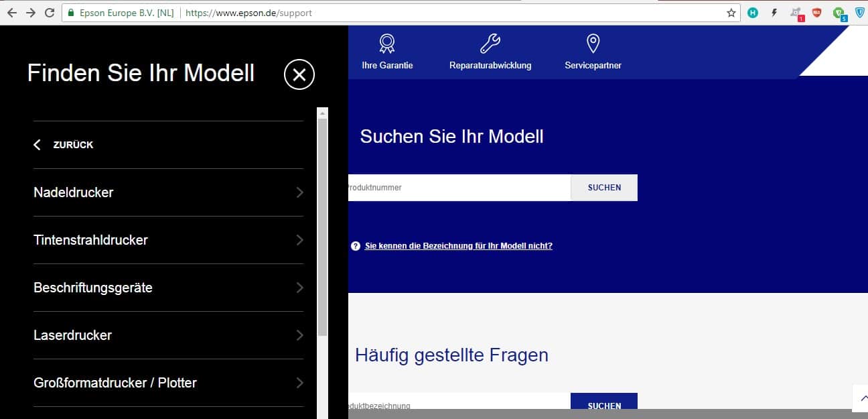868x419 pixels.
Task: Click the scroll-to-top arrow button
Action: (x=860, y=398)
